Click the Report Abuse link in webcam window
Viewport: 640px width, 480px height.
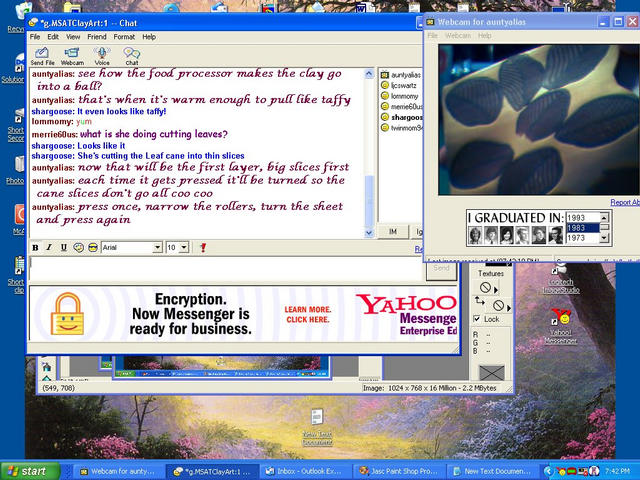coord(624,202)
